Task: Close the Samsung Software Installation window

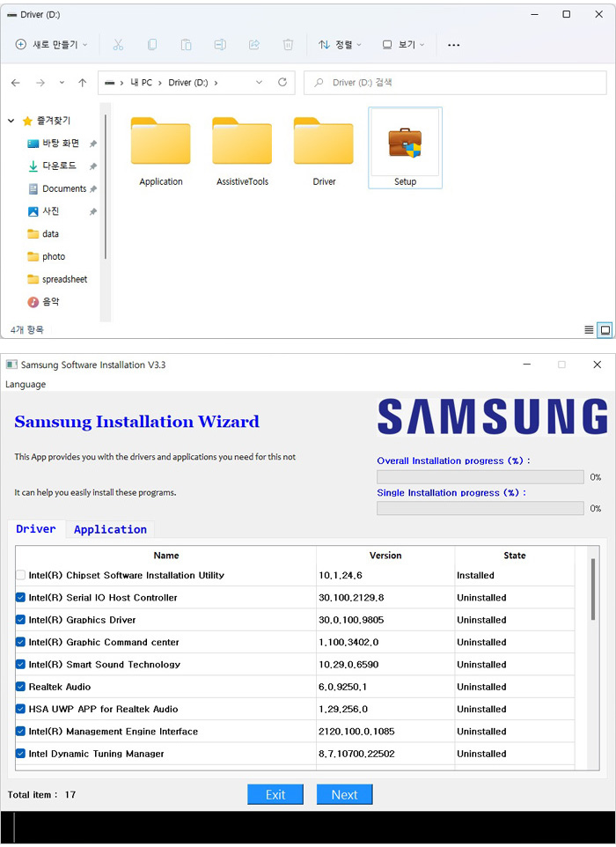Action: (x=598, y=365)
